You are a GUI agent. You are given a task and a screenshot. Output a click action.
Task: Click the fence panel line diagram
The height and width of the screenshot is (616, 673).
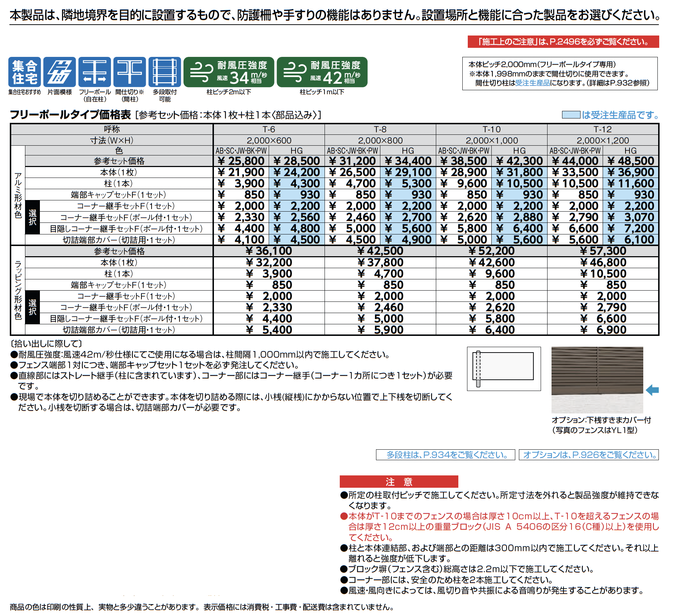[504, 369]
